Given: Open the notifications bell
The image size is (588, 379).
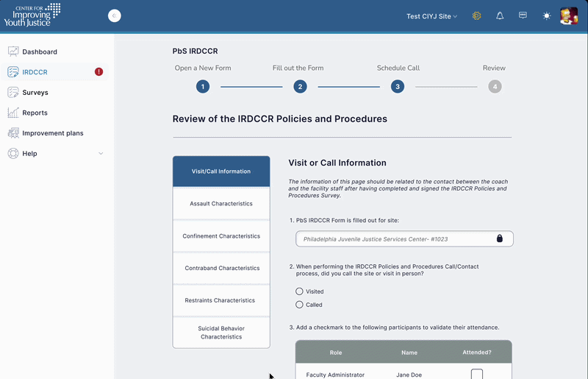Looking at the screenshot, I should point(500,15).
